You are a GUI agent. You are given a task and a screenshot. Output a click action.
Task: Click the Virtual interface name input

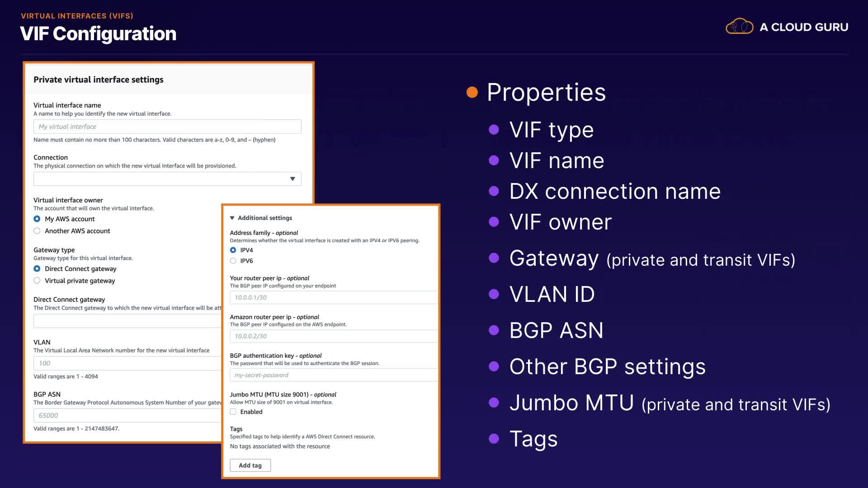click(167, 127)
